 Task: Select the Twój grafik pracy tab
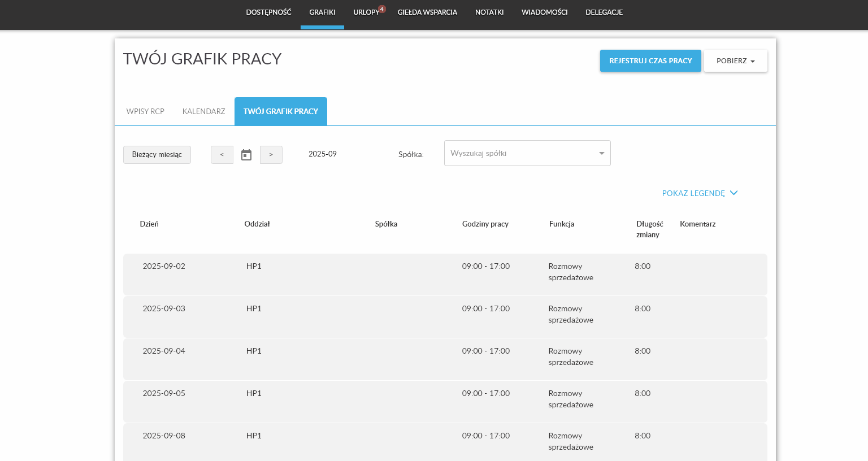[281, 111]
